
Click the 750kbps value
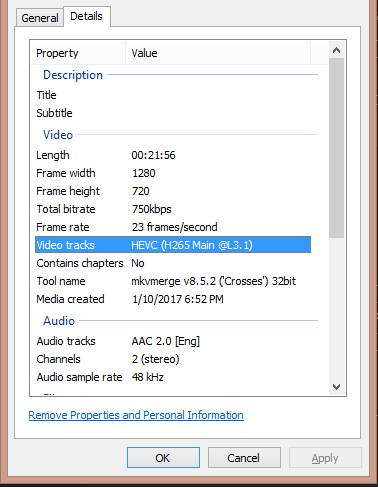pyautogui.click(x=152, y=209)
